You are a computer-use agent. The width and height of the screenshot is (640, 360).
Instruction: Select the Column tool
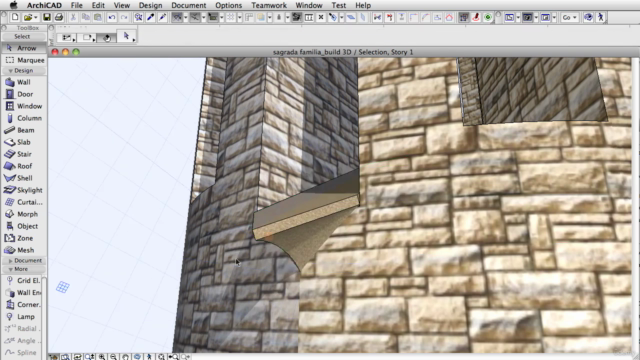pyautogui.click(x=24, y=118)
